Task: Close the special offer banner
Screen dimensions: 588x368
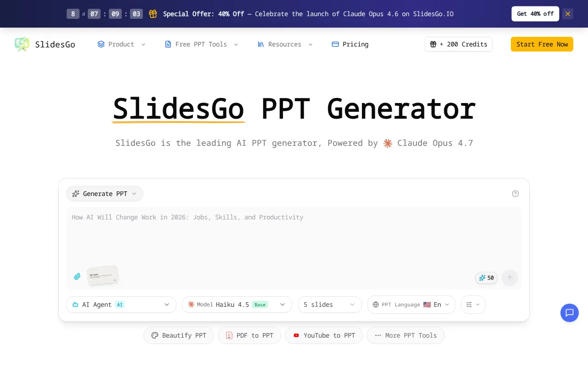Action: click(568, 14)
